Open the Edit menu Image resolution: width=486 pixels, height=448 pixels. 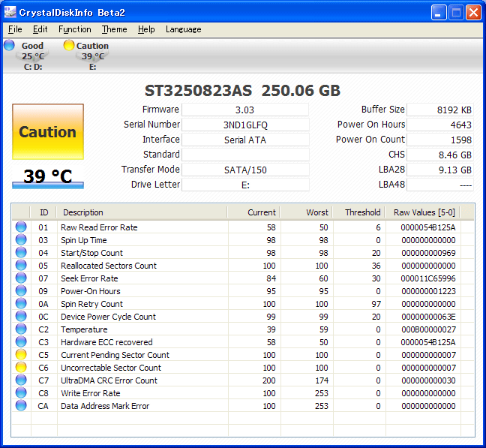point(40,29)
